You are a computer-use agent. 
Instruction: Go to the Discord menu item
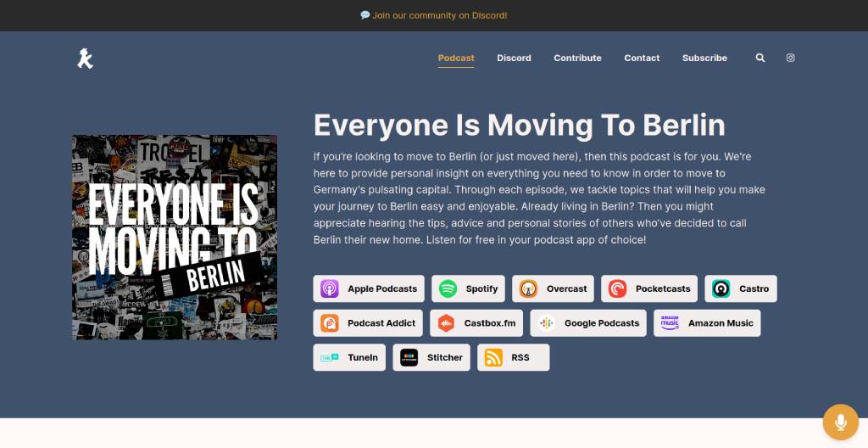pos(514,59)
